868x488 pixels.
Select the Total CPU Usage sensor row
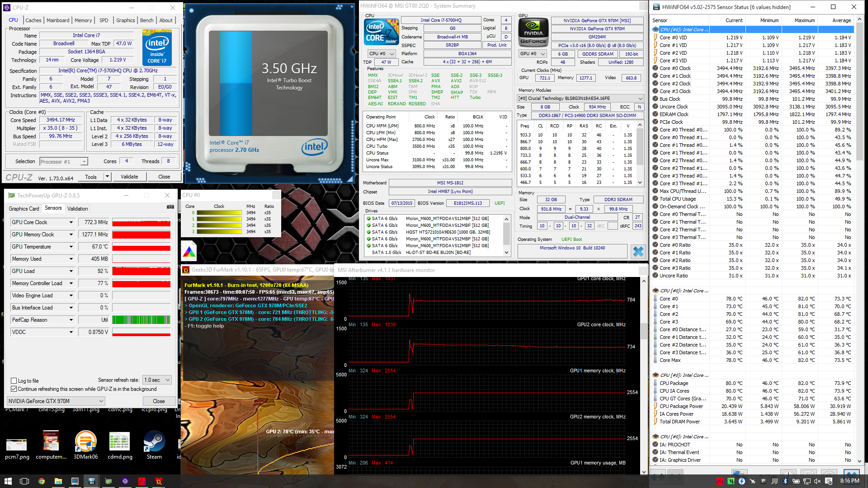click(x=752, y=199)
